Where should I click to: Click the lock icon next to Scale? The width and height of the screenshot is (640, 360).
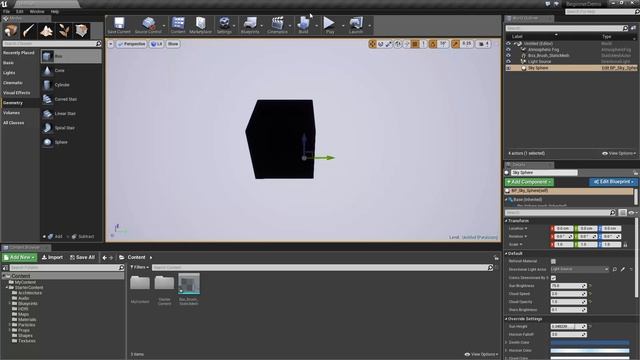pyautogui.click(x=625, y=244)
